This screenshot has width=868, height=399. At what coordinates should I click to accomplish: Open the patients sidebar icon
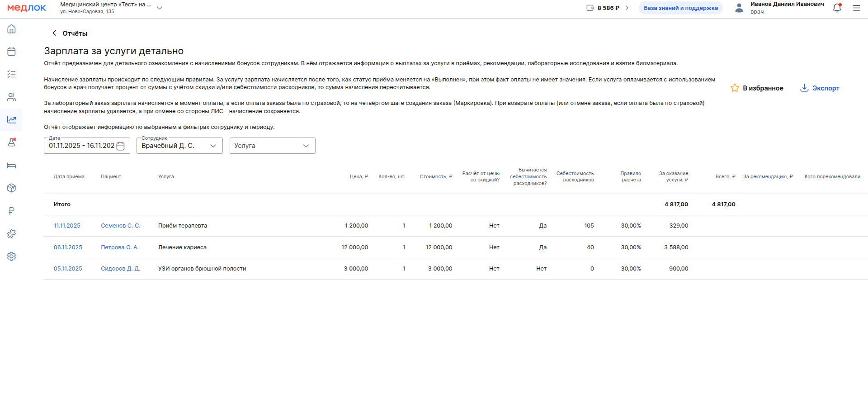tap(12, 97)
